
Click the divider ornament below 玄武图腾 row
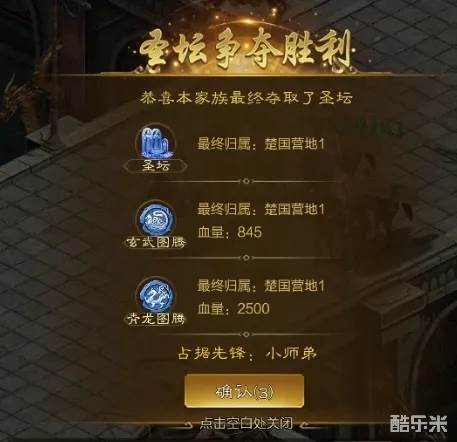coord(246,258)
